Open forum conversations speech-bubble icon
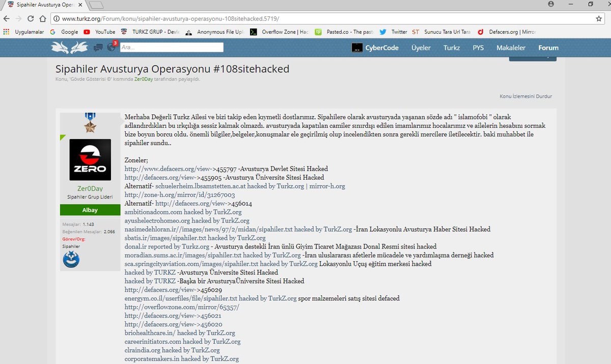This screenshot has width=611, height=364. coord(98,47)
